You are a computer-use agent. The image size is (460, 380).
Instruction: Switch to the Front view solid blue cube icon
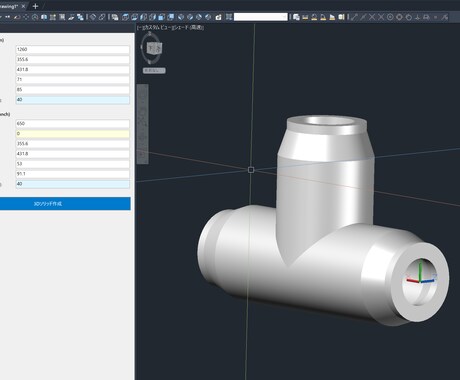(x=161, y=17)
